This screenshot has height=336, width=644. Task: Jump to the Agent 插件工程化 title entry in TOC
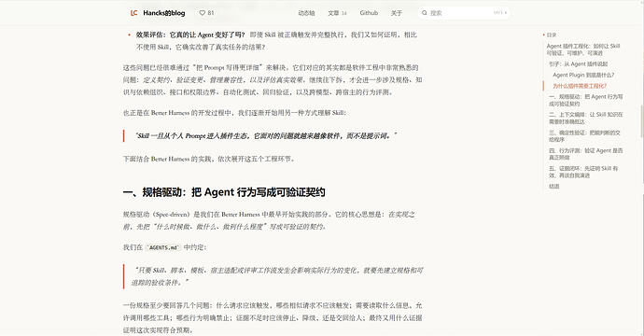click(583, 49)
